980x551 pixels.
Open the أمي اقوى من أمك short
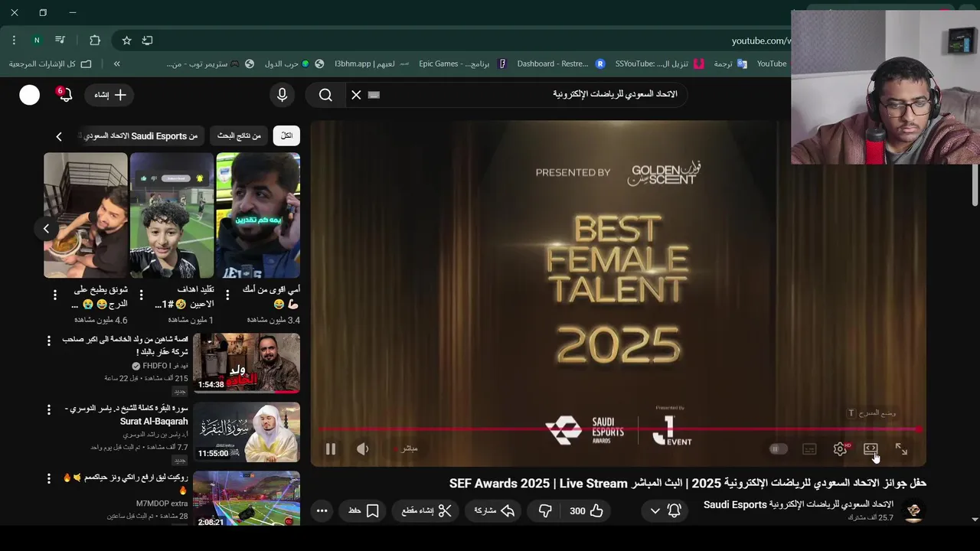[x=258, y=215]
